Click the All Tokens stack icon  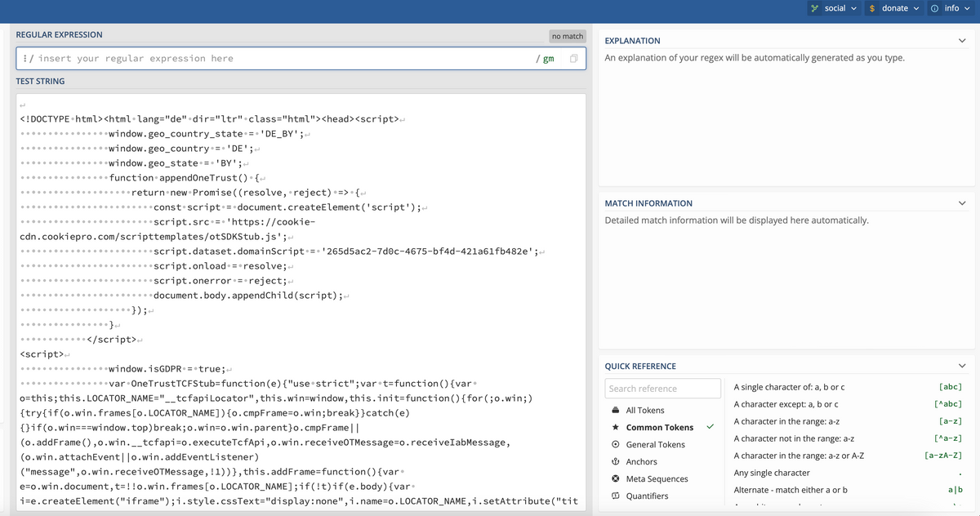tap(615, 411)
